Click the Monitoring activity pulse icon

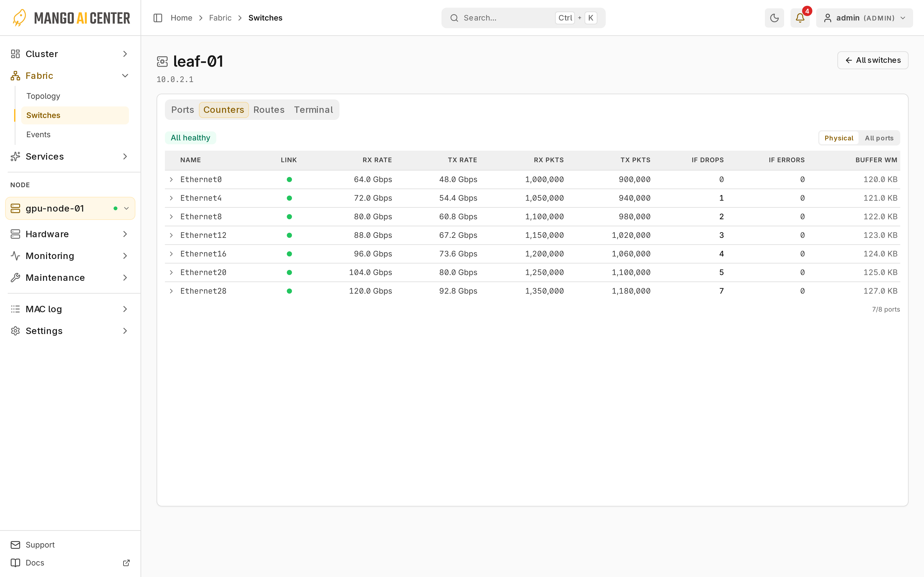pyautogui.click(x=15, y=256)
